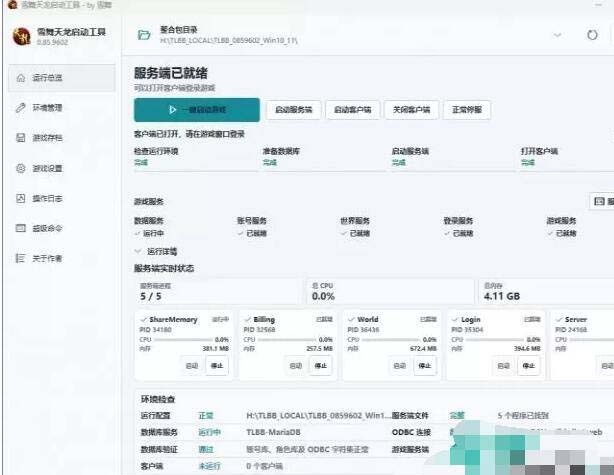The width and height of the screenshot is (614, 475).
Task: Click the 启动服务端 button
Action: [294, 110]
